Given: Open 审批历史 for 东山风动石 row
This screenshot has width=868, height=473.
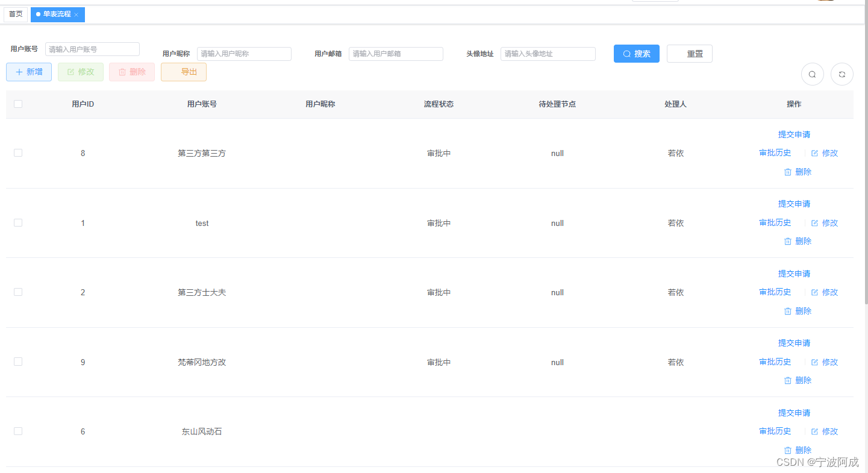Looking at the screenshot, I should 775,431.
